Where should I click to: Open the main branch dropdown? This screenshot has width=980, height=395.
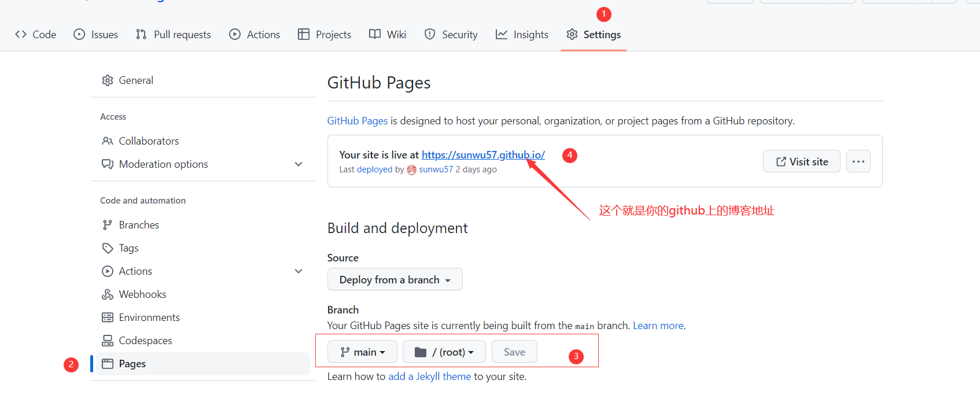362,352
